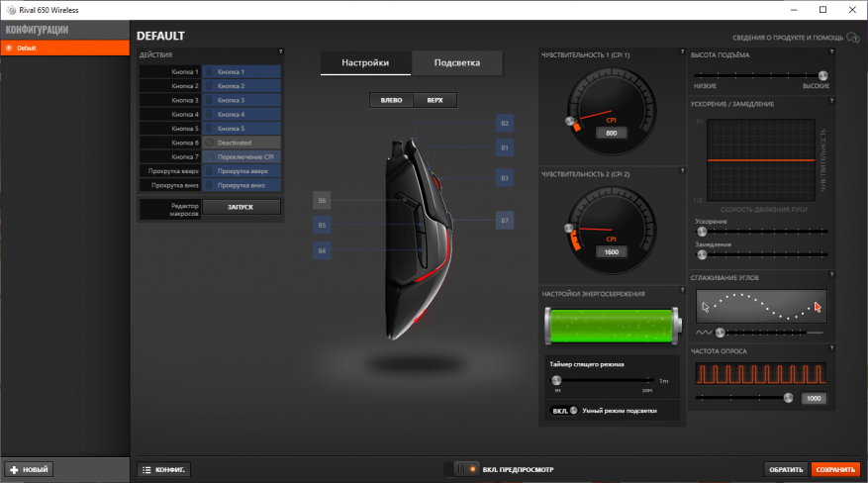Click СОХРАНИТЬ to save settings
Viewport: 868px width, 483px height.
point(835,469)
